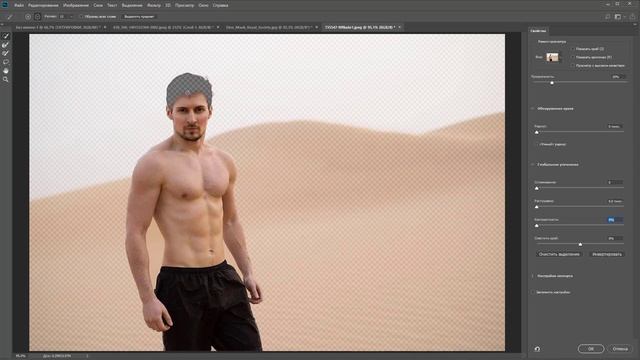Click the reset workspace icon near OK
Screen dimensions: 640x360
tap(537, 349)
